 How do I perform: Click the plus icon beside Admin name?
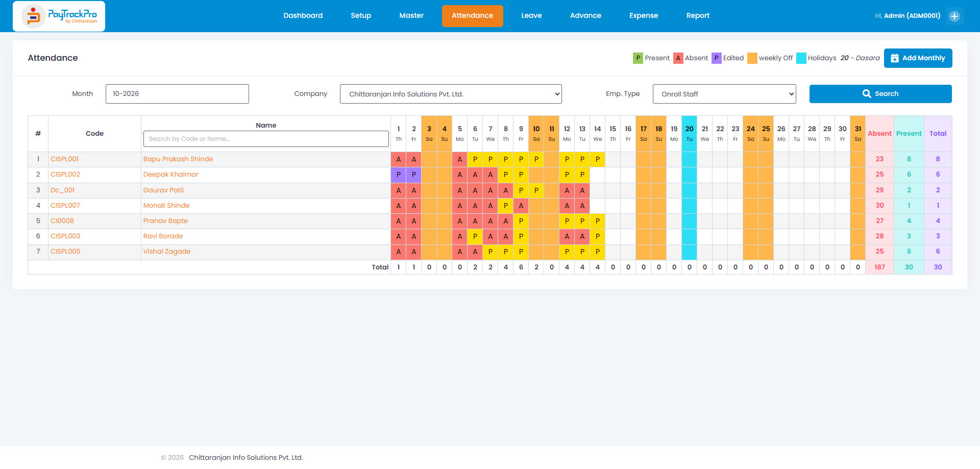point(954,16)
